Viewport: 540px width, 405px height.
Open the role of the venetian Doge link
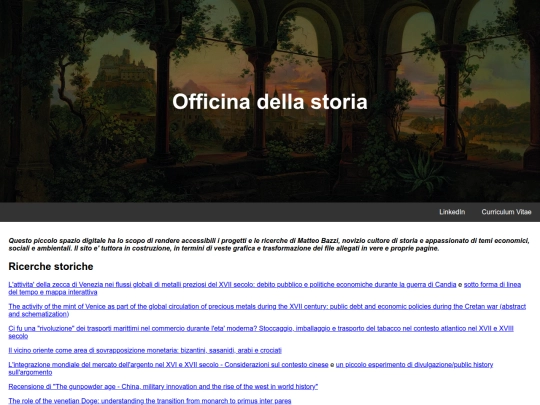[x=150, y=401]
